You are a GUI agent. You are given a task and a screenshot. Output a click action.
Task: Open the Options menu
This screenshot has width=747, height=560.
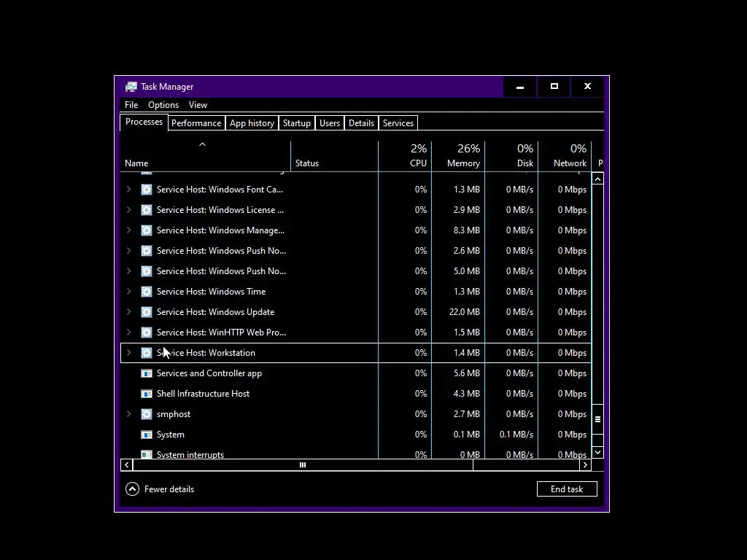coord(163,105)
